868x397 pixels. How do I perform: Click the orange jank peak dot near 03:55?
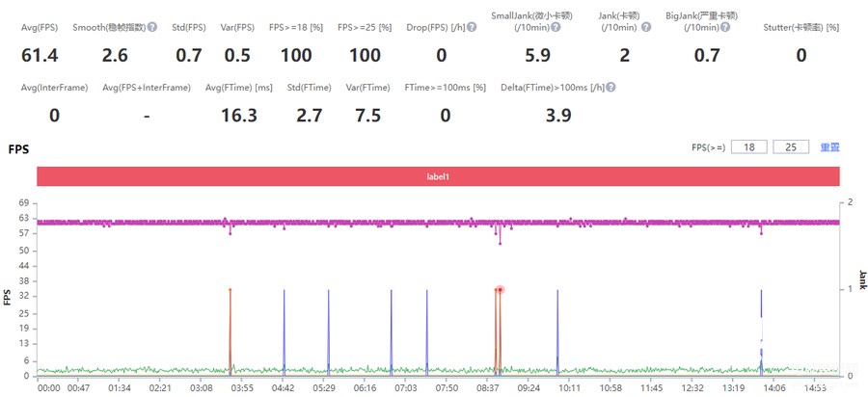coord(230,289)
